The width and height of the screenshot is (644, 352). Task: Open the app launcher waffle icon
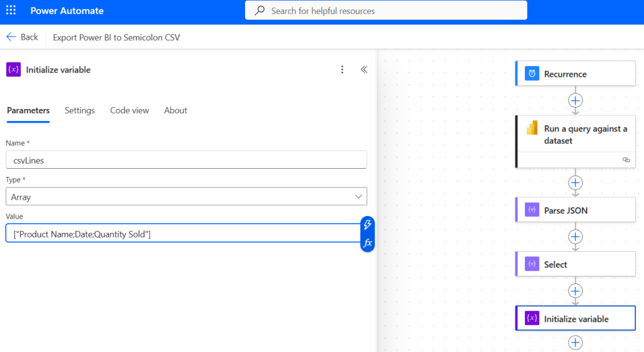click(x=11, y=10)
